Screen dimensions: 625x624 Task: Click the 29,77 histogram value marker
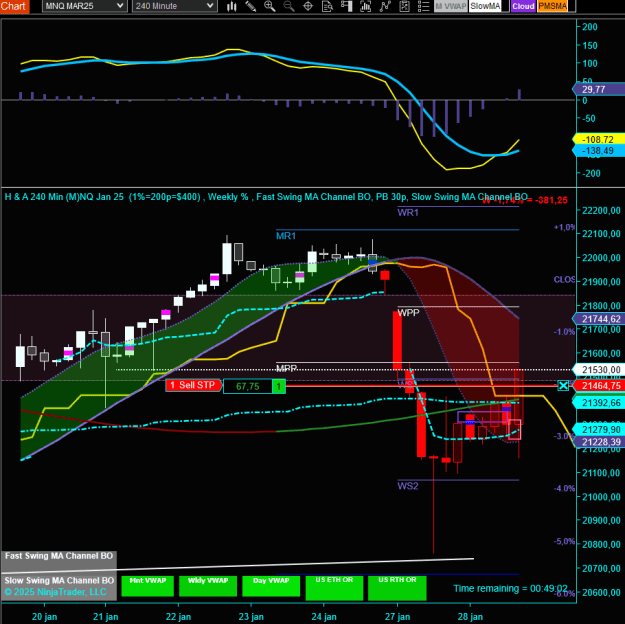599,89
